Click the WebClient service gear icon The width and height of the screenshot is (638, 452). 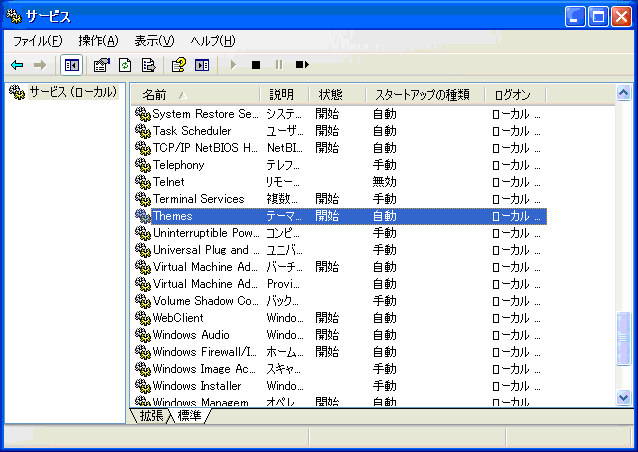[142, 318]
